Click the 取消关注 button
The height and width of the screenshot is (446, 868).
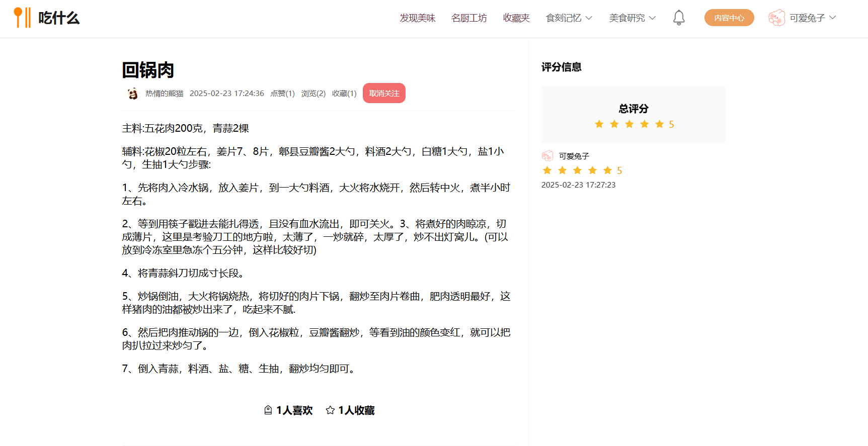point(384,93)
